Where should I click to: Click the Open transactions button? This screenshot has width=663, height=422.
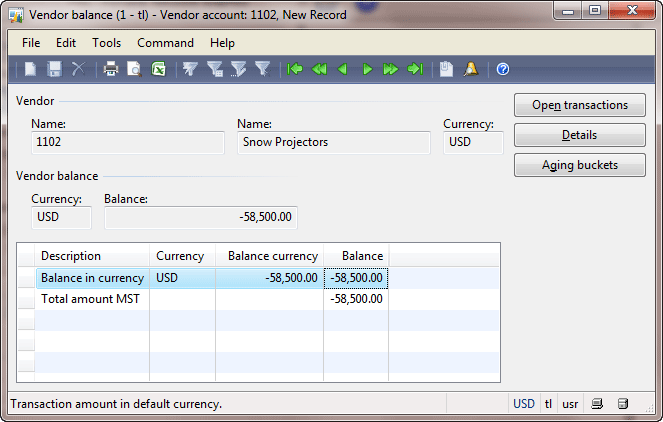[580, 105]
